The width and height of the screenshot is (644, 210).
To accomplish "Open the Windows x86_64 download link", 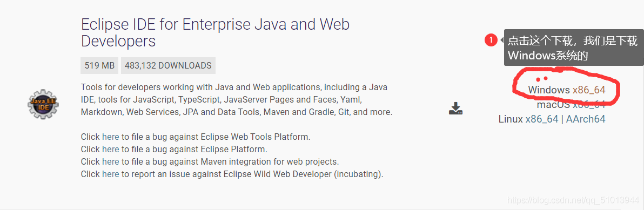I will tap(589, 90).
